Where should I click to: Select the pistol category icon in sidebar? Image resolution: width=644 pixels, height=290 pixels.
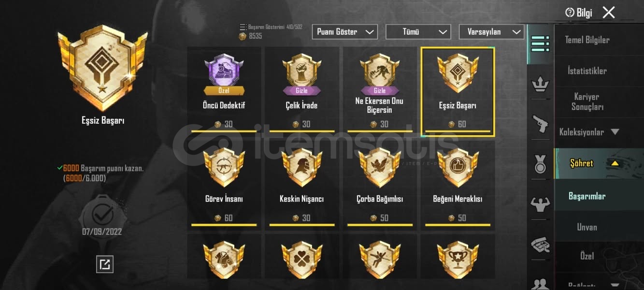[540, 124]
